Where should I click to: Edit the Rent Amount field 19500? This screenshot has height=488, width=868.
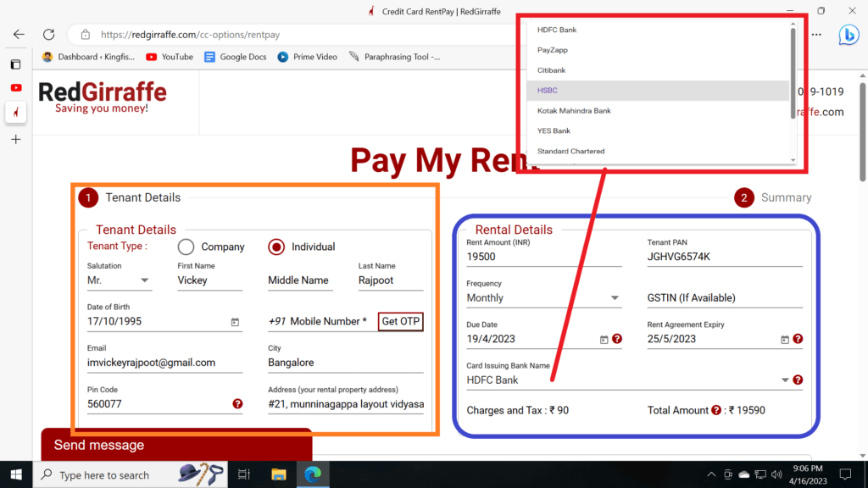point(543,257)
